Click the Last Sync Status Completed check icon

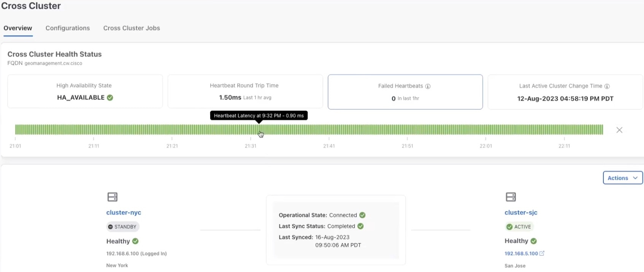tap(360, 226)
